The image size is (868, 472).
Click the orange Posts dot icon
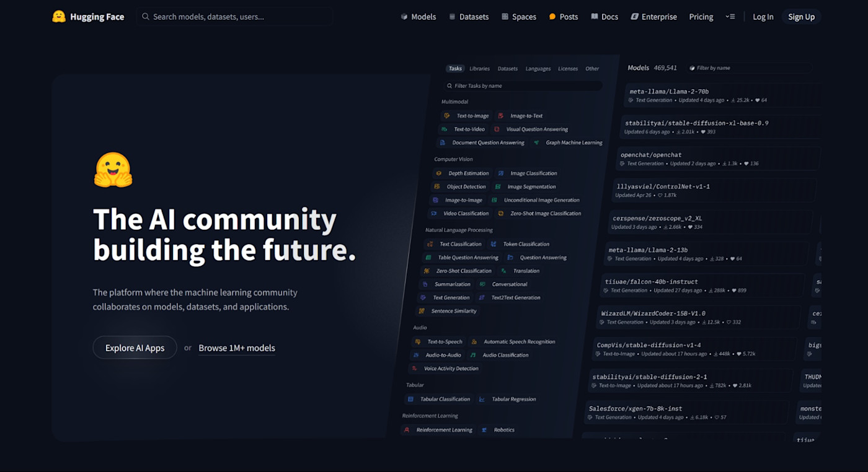552,17
